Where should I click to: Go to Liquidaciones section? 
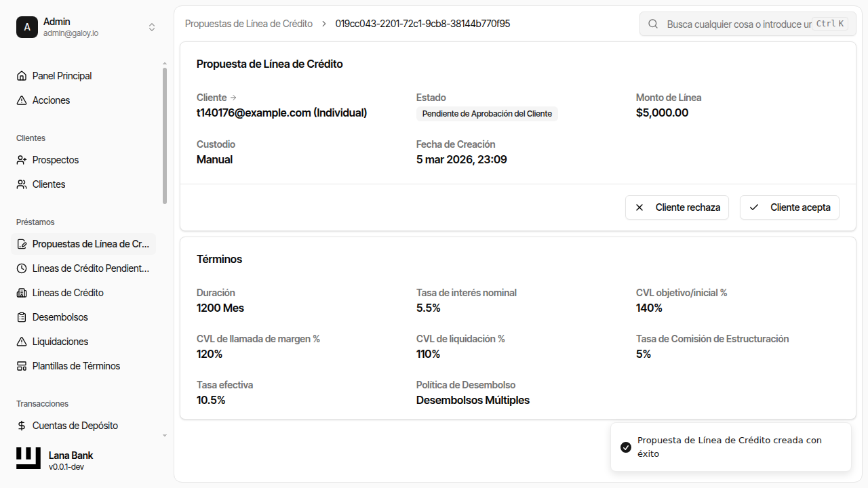(x=60, y=342)
